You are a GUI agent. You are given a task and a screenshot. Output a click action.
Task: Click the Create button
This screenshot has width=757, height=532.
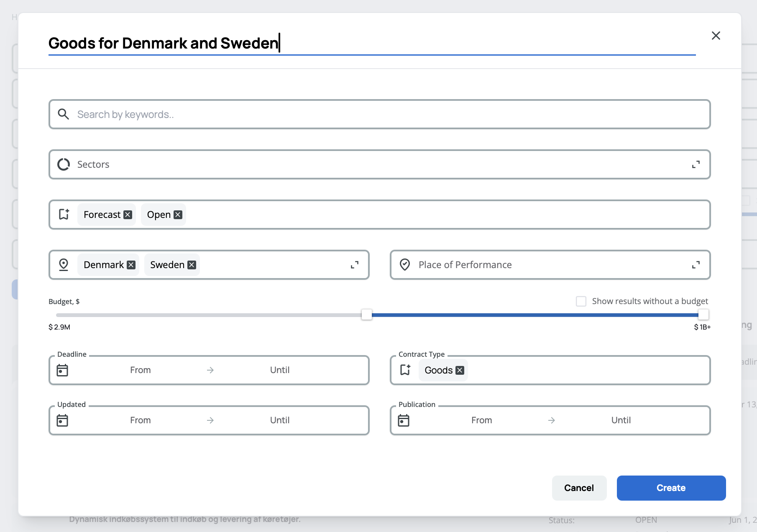[671, 488]
